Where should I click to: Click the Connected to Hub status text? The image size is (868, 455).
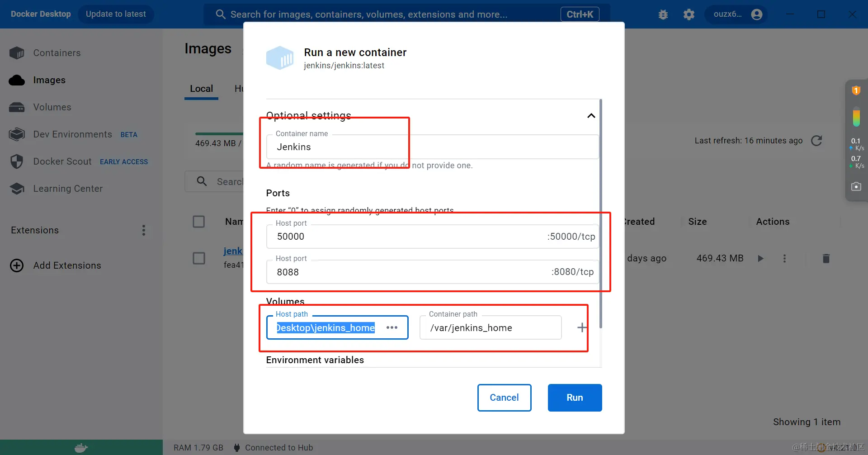click(279, 448)
